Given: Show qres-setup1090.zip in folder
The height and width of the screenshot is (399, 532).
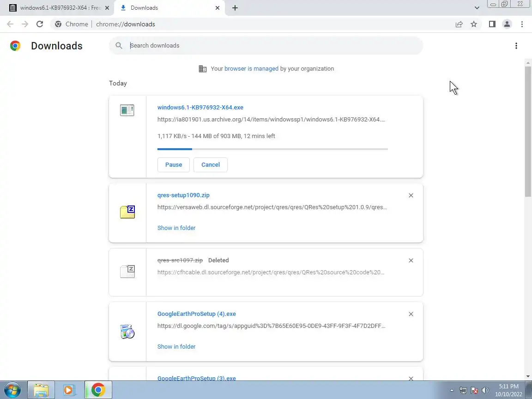Looking at the screenshot, I should pos(176,228).
